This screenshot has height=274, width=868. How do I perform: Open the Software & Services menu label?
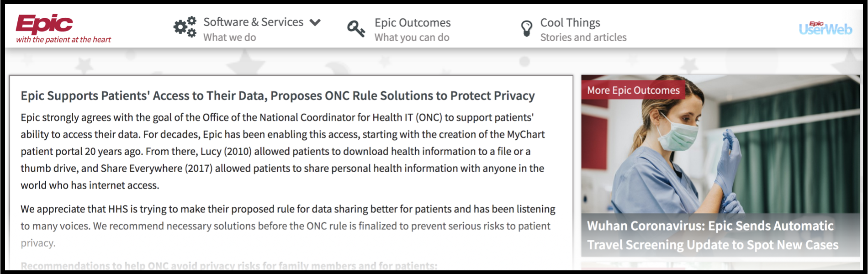coord(253,22)
